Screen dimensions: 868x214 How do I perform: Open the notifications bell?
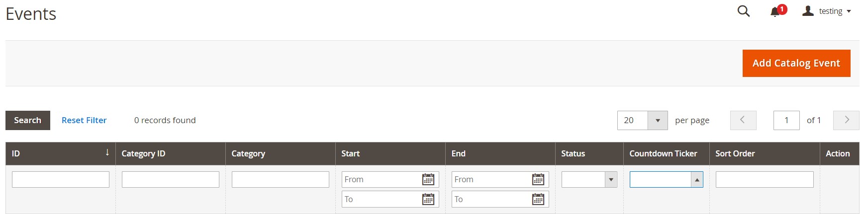[x=775, y=11]
